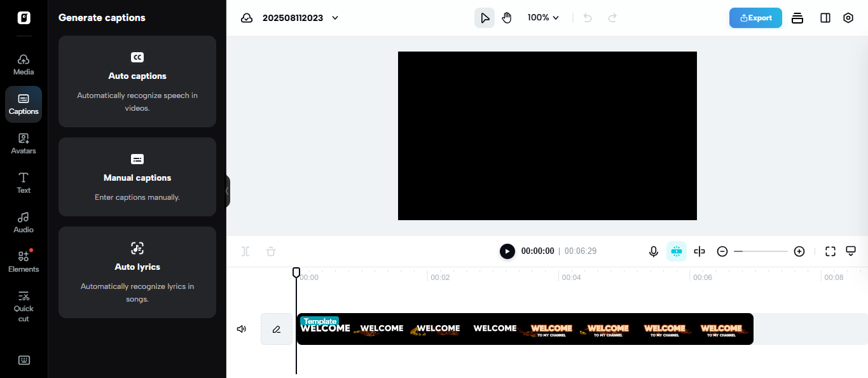The height and width of the screenshot is (378, 868).
Task: Open the 100% zoom level dropdown
Action: coord(543,18)
